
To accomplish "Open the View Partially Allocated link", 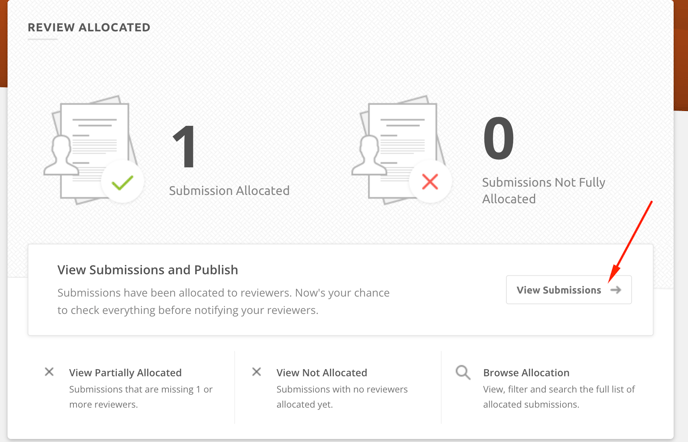I will coord(125,372).
